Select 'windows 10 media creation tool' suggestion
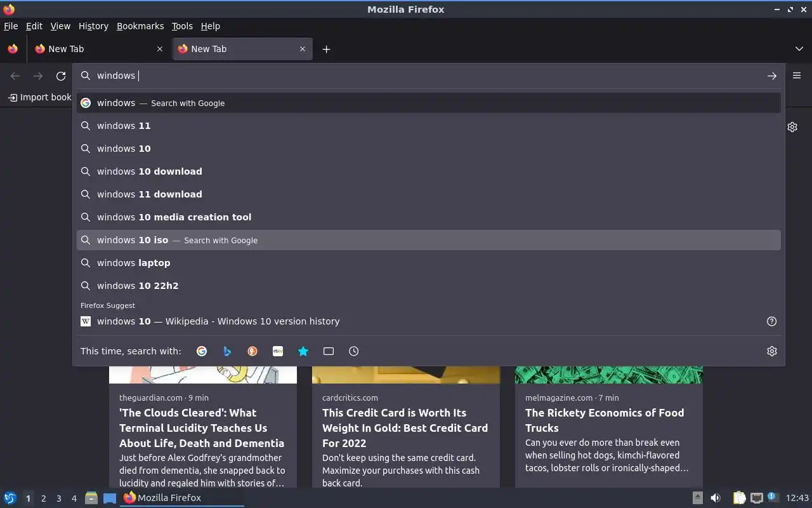 [429, 217]
